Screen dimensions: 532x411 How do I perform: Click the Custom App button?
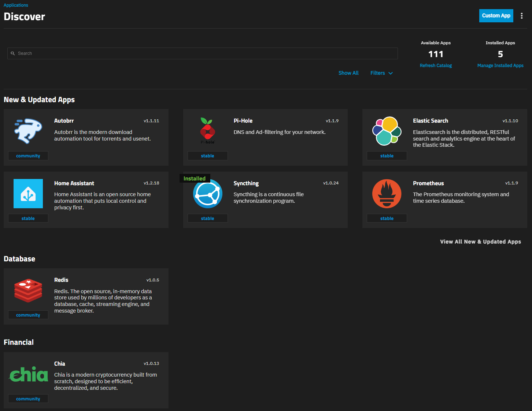(x=496, y=16)
